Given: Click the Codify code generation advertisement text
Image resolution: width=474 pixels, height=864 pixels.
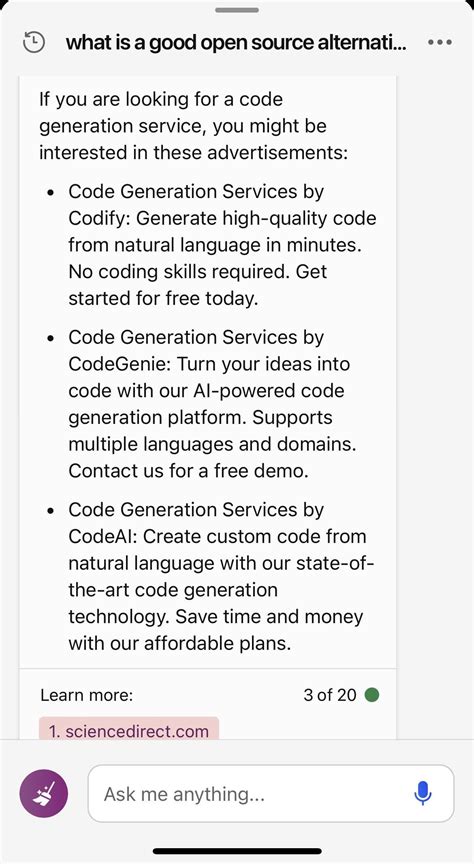Looking at the screenshot, I should pos(222,245).
